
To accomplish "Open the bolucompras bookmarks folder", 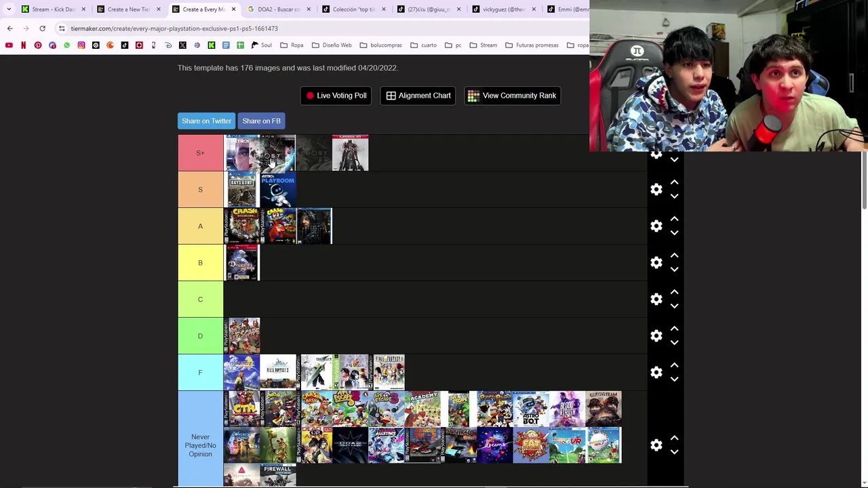I will (380, 45).
